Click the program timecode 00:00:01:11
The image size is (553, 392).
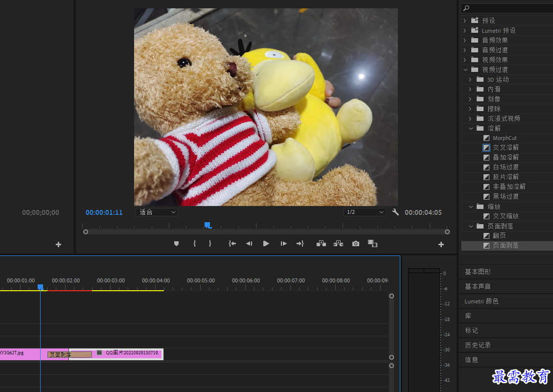point(104,212)
